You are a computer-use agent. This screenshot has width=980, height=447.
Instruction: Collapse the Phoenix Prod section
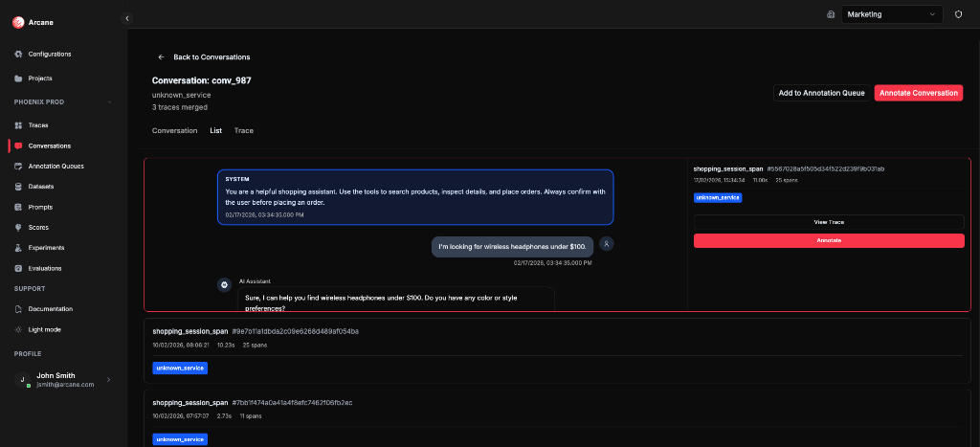(109, 102)
